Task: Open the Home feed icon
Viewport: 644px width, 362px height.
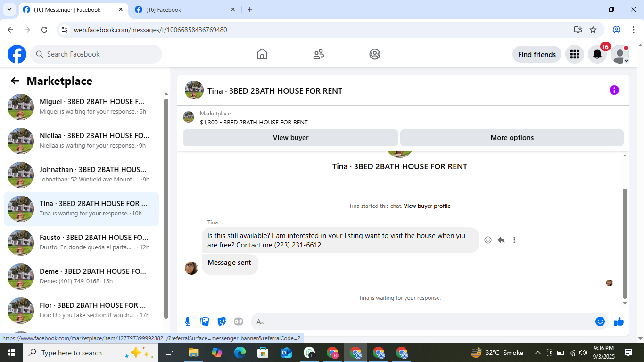Action: coord(262,54)
